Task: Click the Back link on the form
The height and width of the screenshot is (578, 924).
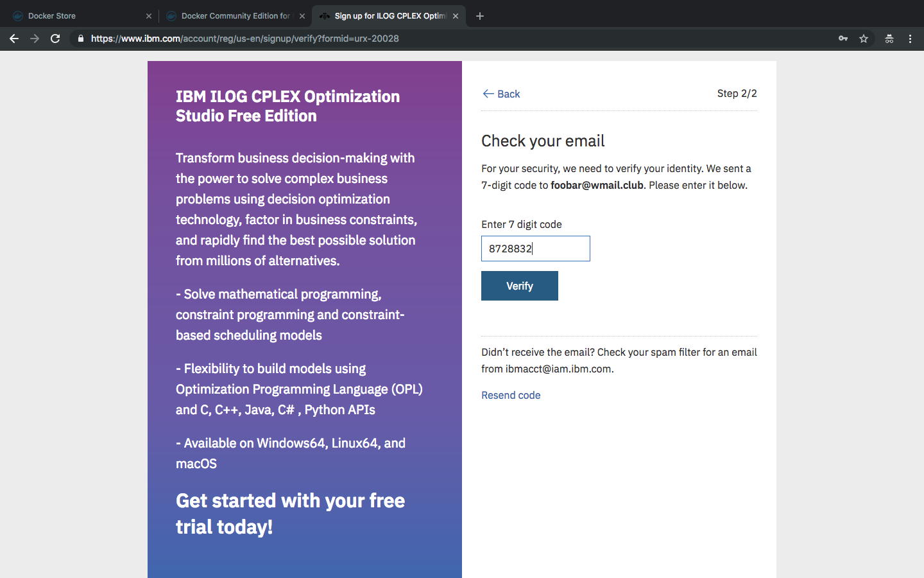Action: click(x=501, y=94)
